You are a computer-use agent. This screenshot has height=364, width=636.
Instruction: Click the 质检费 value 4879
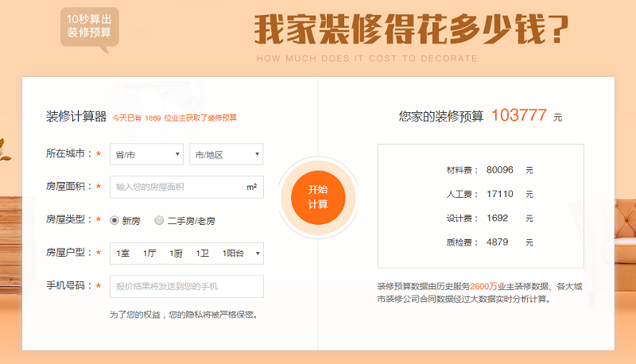coord(498,242)
